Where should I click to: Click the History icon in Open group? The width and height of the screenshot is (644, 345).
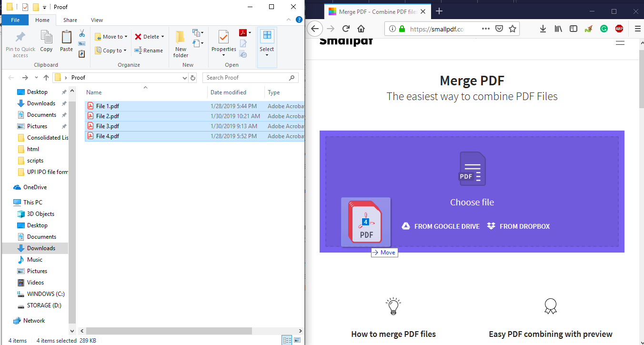[243, 54]
